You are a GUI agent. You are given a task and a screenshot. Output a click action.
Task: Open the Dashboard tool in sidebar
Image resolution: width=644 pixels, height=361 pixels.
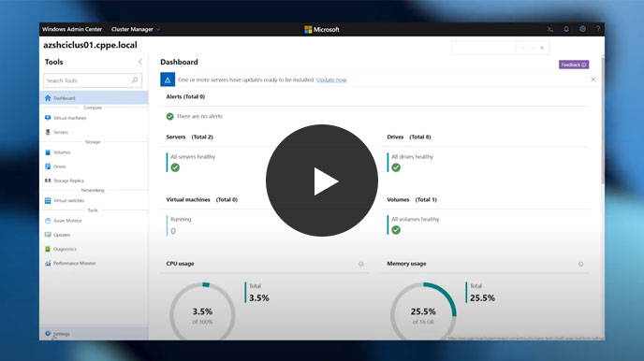click(x=94, y=98)
